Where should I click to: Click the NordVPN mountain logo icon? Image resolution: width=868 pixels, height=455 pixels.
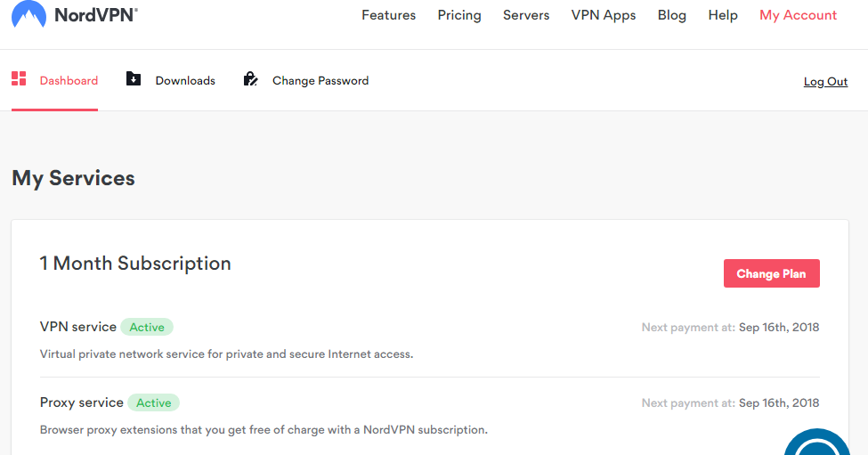[x=28, y=13]
